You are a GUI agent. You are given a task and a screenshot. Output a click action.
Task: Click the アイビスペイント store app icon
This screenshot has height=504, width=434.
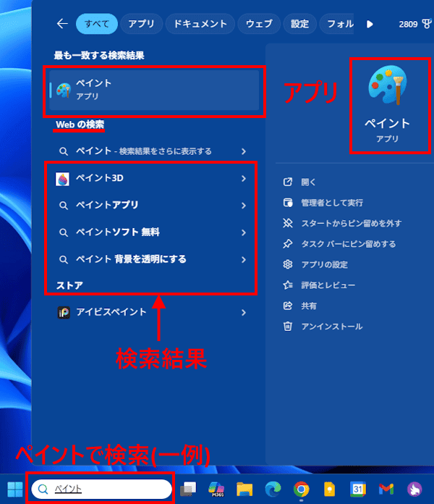(x=63, y=313)
